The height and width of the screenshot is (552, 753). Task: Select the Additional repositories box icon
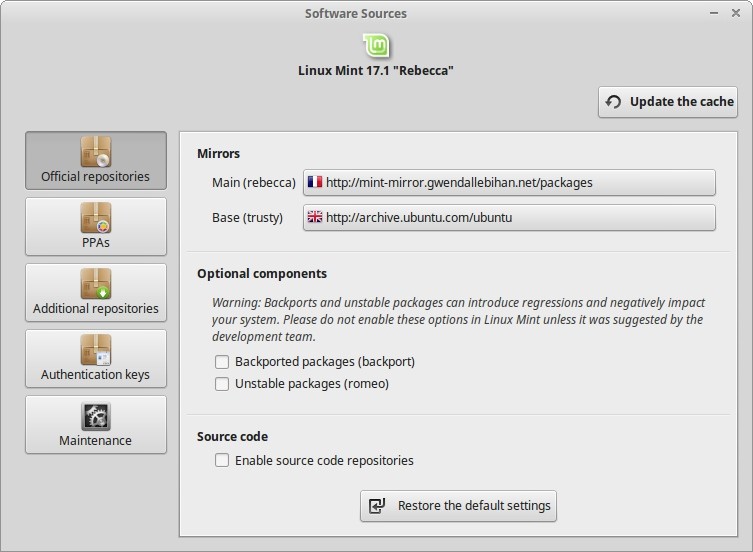coord(96,283)
